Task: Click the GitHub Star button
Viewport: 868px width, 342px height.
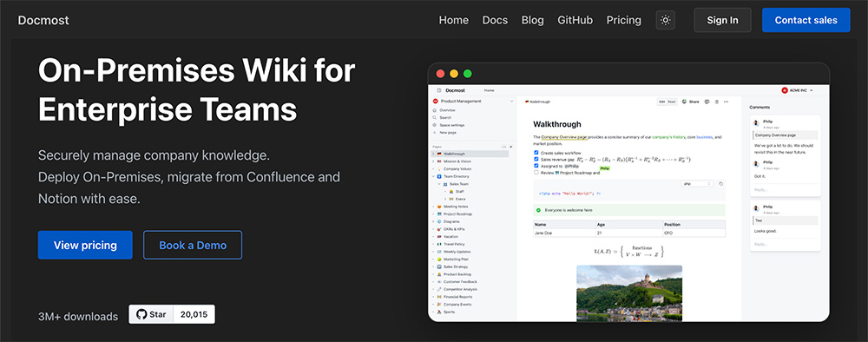Action: point(152,314)
